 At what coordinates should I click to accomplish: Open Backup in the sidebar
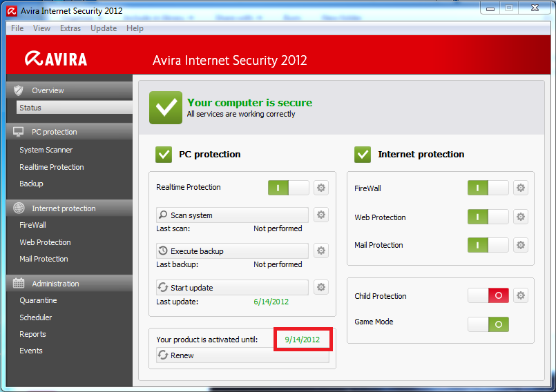coord(31,184)
